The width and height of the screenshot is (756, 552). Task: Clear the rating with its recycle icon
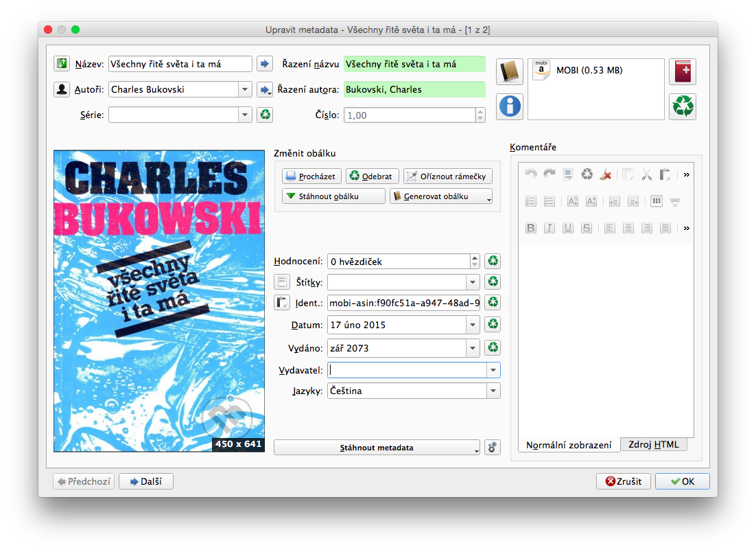[x=492, y=262]
